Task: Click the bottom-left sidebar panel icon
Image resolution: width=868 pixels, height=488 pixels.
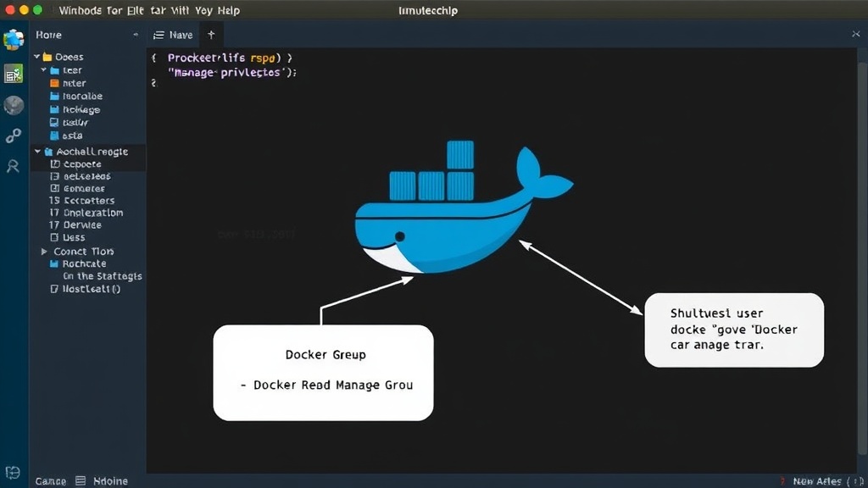Action: coord(13,473)
